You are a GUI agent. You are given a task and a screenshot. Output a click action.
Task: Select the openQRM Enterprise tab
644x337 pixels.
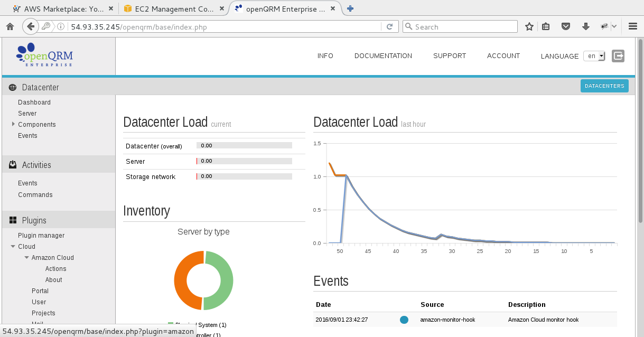(x=285, y=9)
